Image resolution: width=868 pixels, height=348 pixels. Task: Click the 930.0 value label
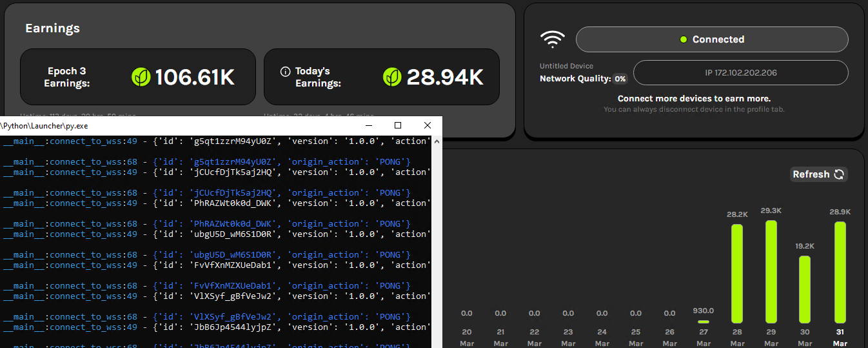pos(704,310)
